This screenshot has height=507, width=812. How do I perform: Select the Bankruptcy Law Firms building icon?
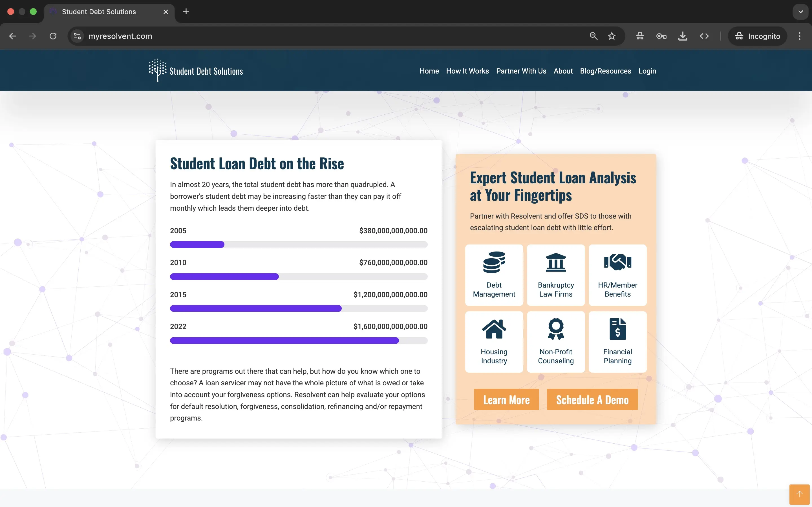click(556, 262)
